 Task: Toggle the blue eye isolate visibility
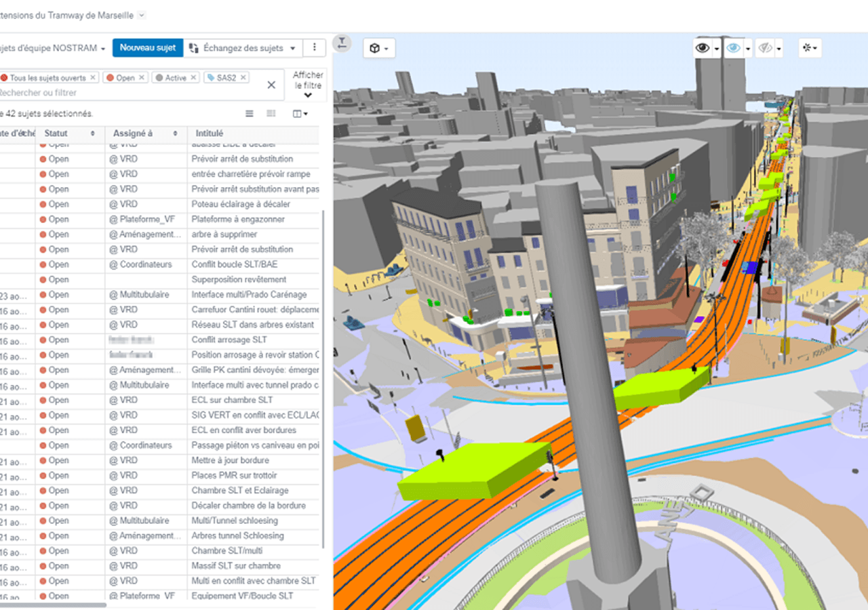tap(733, 48)
